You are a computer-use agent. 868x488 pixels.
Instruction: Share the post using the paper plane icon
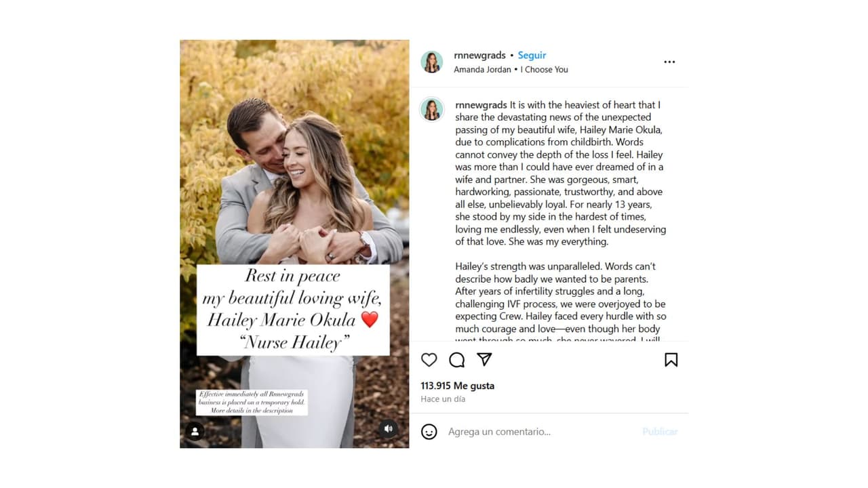(484, 359)
